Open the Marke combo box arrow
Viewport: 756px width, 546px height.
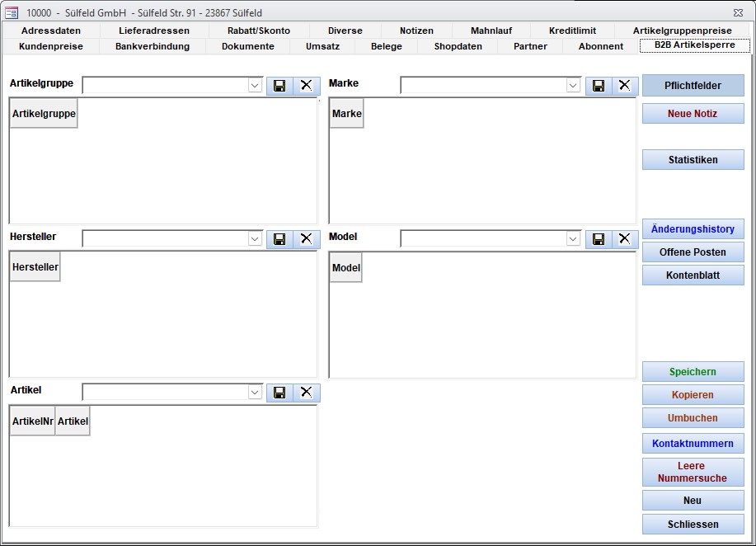573,86
